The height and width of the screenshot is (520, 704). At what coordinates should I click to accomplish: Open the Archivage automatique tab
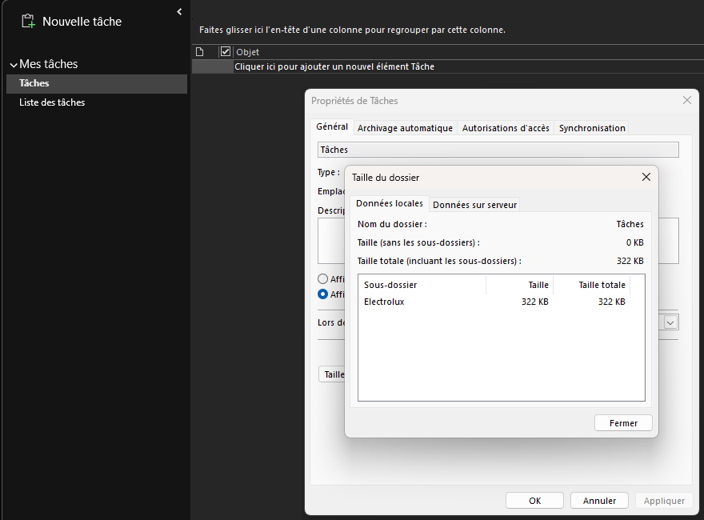tap(405, 128)
